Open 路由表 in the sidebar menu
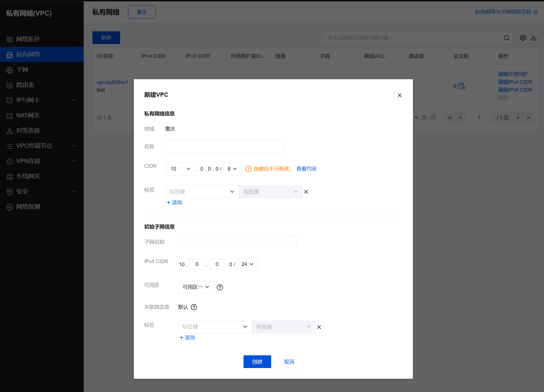Image resolution: width=544 pixels, height=392 pixels. click(x=25, y=85)
